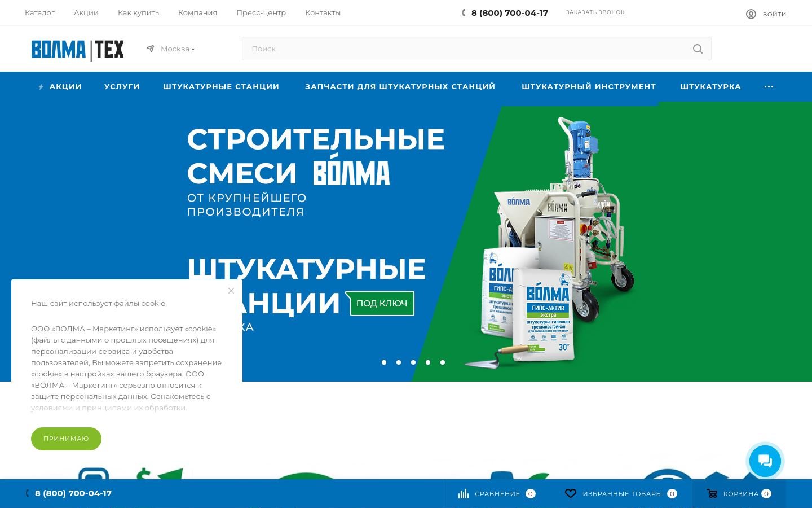The width and height of the screenshot is (812, 508).
Task: Select ШТУКАТУРКА category
Action: pyautogui.click(x=710, y=87)
